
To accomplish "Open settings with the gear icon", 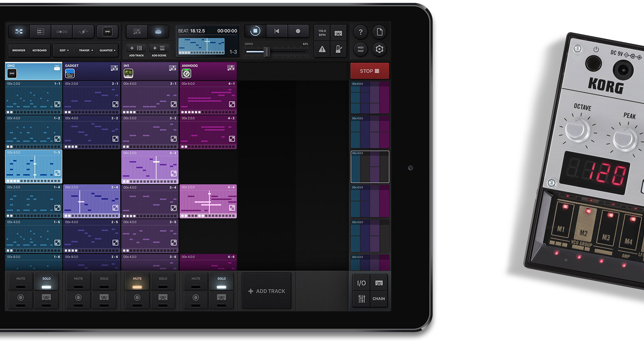I will (379, 49).
